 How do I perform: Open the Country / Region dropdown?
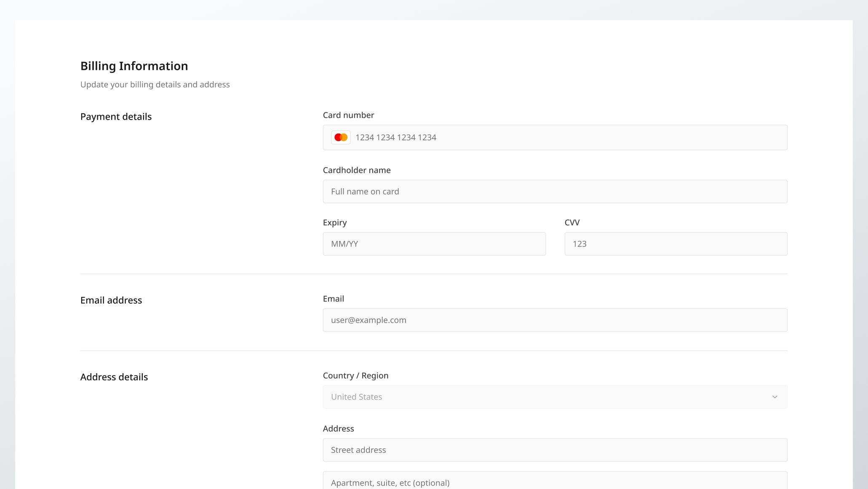click(x=555, y=397)
